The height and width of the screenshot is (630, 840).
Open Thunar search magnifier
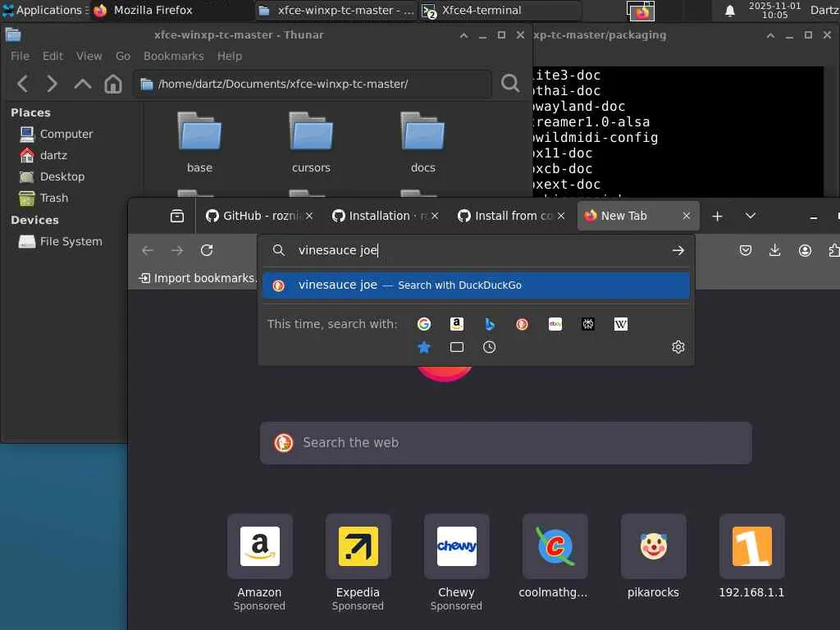tap(510, 84)
